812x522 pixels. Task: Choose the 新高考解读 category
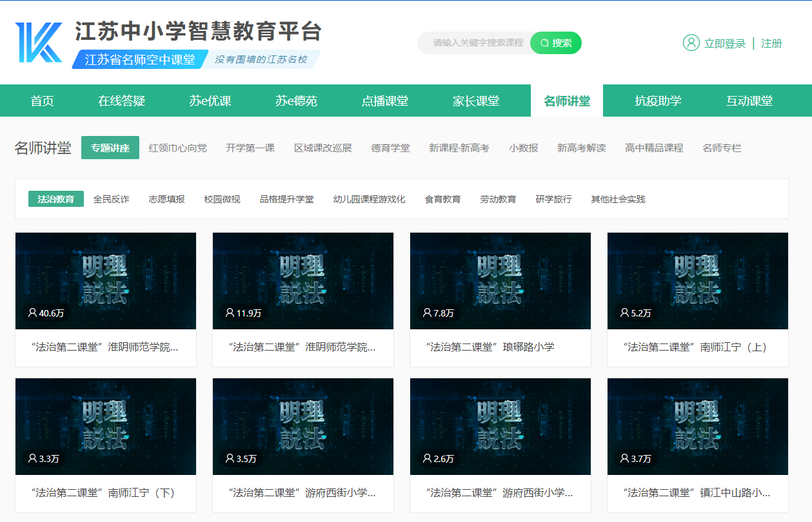coord(581,148)
